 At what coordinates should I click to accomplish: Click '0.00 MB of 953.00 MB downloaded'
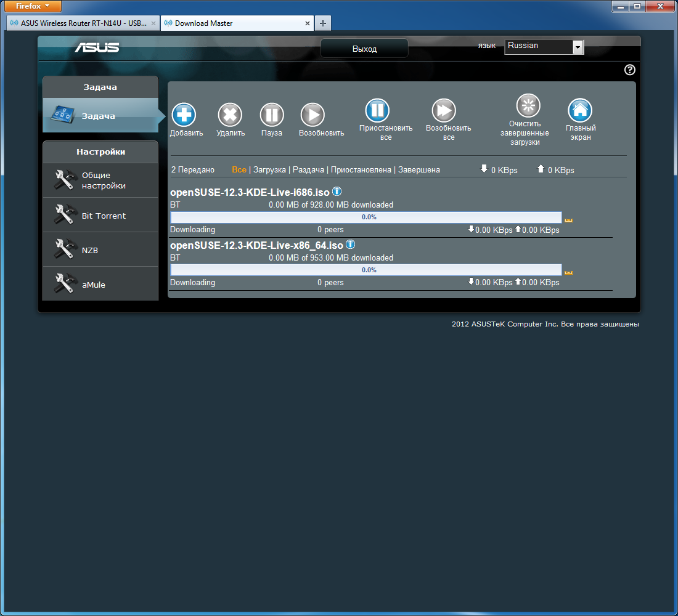pos(331,257)
